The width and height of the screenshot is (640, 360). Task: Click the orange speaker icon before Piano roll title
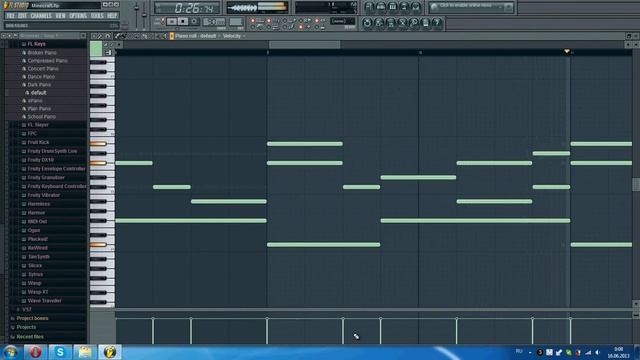click(x=172, y=36)
